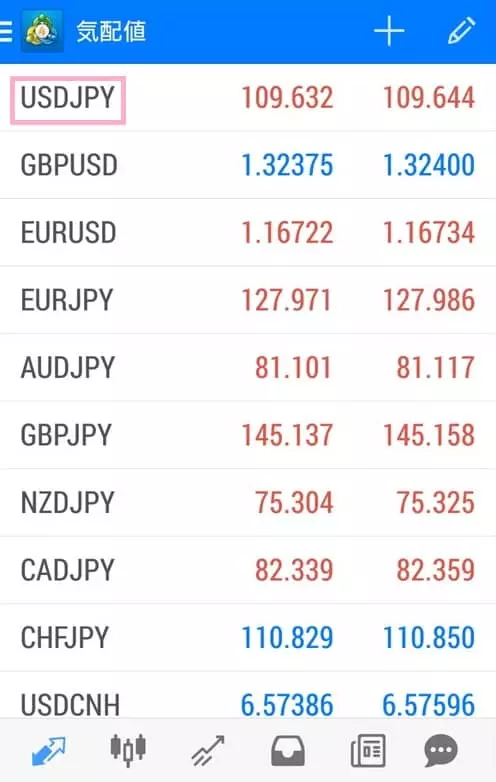This screenshot has height=782, width=496.
Task: Select the USDCNH symbol row
Action: [248, 695]
